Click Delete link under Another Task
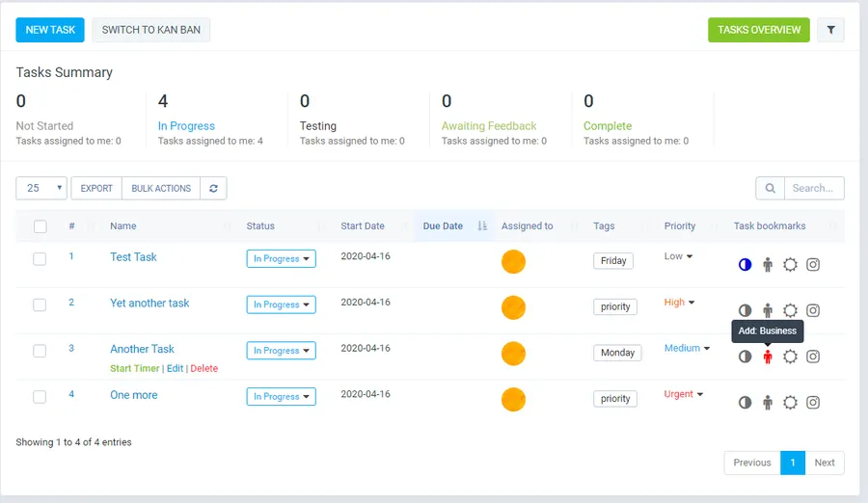The height and width of the screenshot is (503, 868). pos(204,368)
